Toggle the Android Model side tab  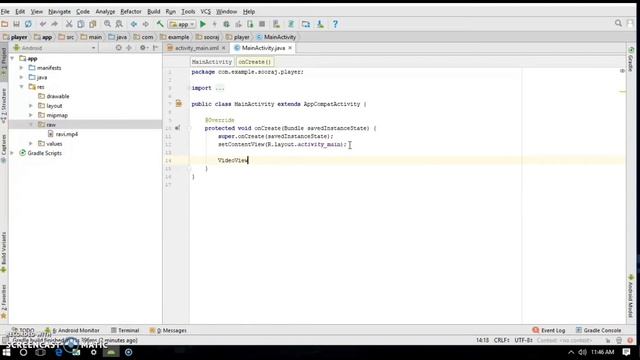pos(631,296)
